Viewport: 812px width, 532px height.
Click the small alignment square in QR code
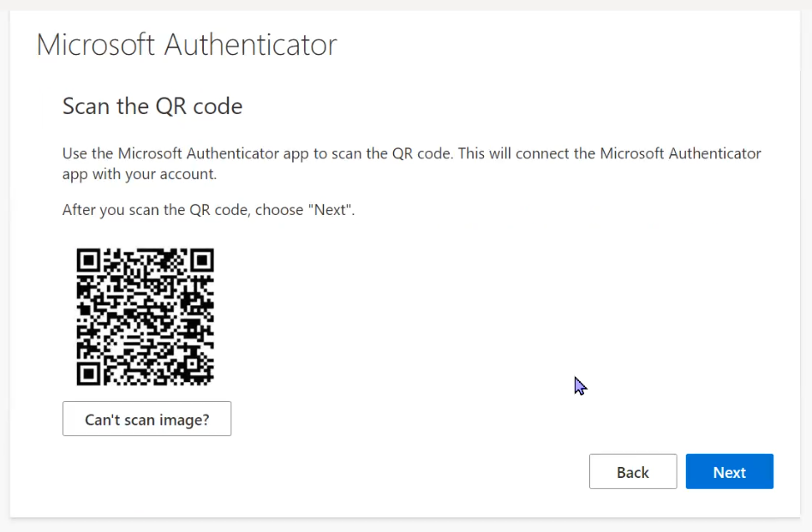pyautogui.click(x=194, y=362)
